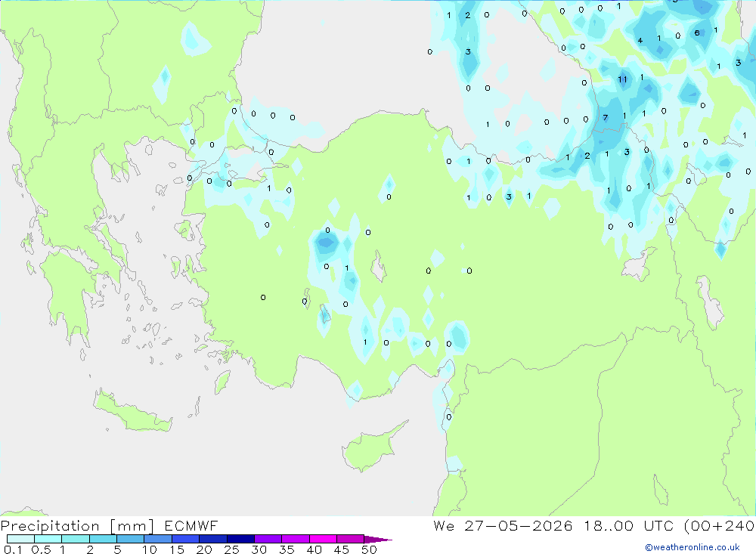Viewport: 756px width, 554px height.
Task: Select the '50' legend scale label
Action: (369, 549)
